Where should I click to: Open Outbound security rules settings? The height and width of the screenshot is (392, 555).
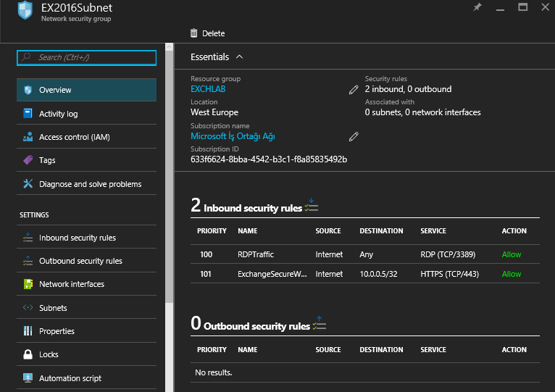click(86, 261)
